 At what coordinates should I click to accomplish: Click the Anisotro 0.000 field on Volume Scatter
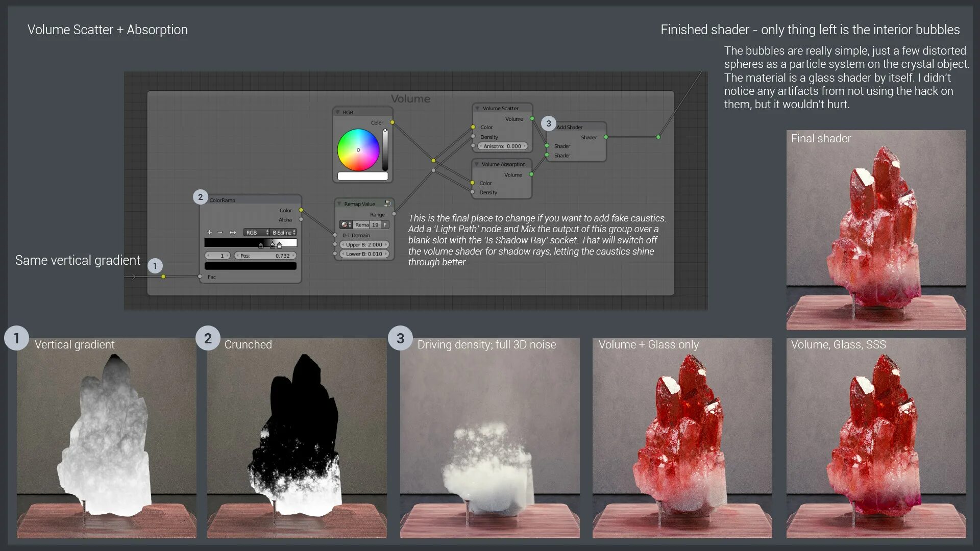click(502, 146)
